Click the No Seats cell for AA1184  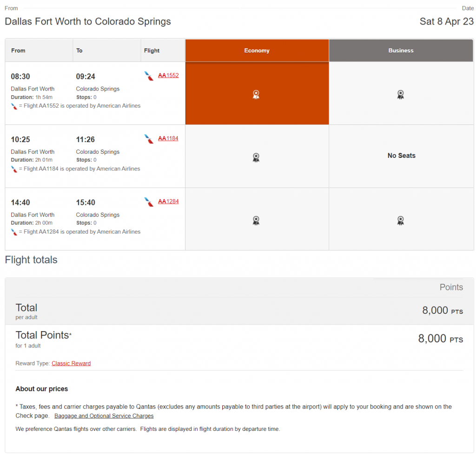401,156
